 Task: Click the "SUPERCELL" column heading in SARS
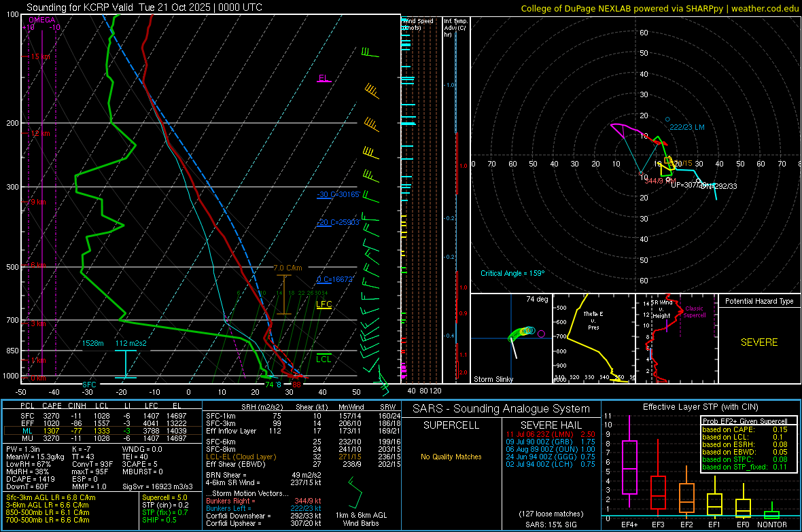click(451, 425)
